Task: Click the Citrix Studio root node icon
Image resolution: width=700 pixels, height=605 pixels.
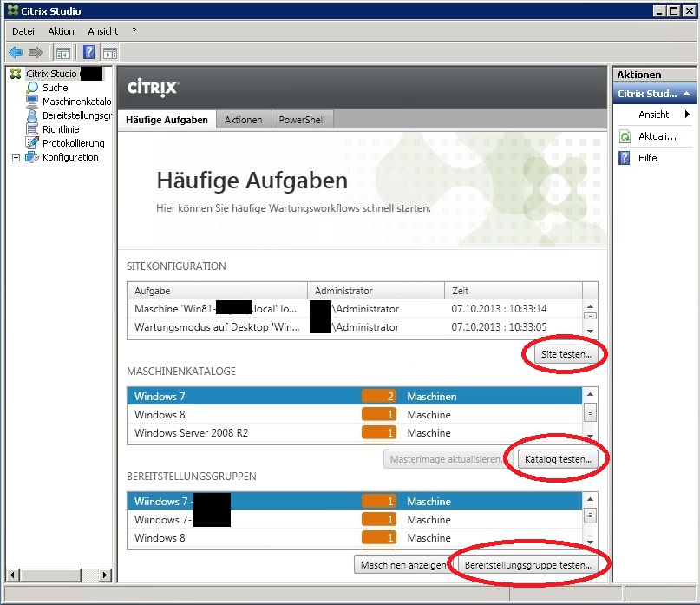Action: point(16,74)
